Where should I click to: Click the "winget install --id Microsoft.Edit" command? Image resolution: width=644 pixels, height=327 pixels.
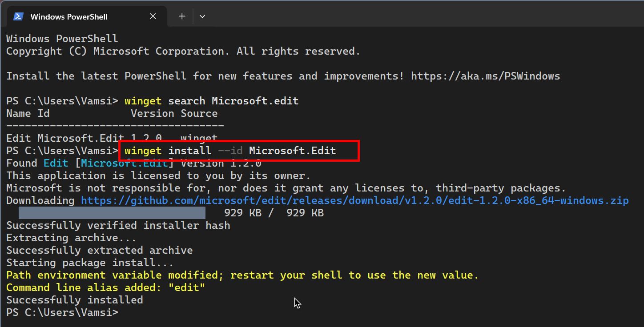tap(230, 151)
